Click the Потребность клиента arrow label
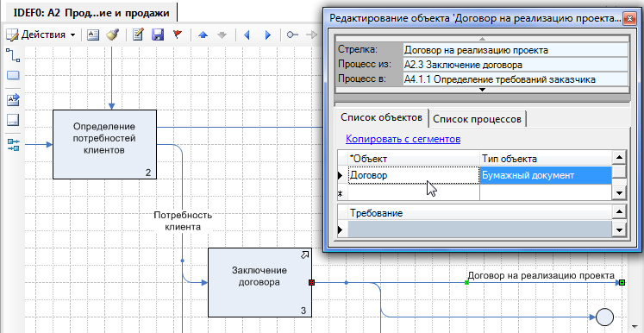Viewport: 644px width, 333px height. click(183, 221)
